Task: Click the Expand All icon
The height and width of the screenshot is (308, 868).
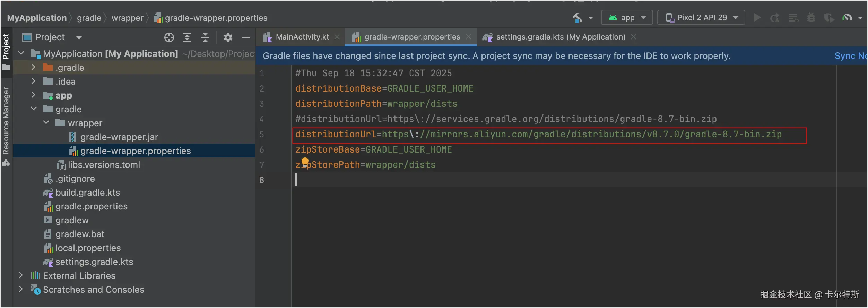Action: pos(187,37)
